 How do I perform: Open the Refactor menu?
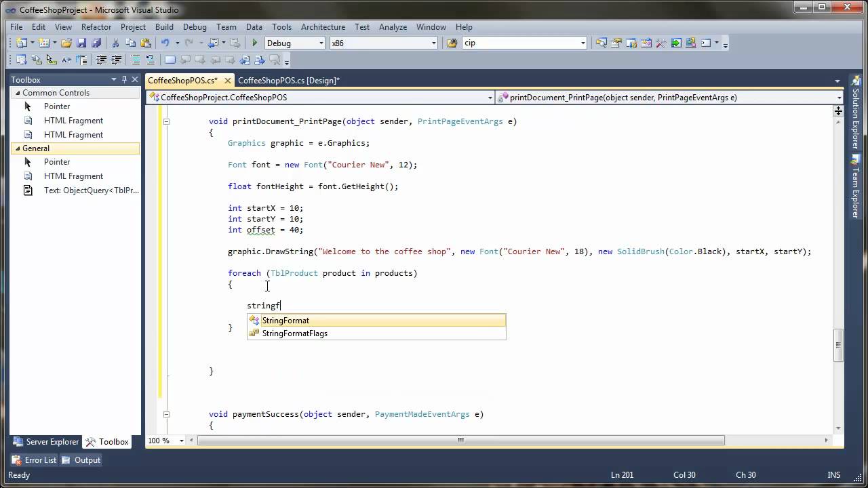coord(96,27)
